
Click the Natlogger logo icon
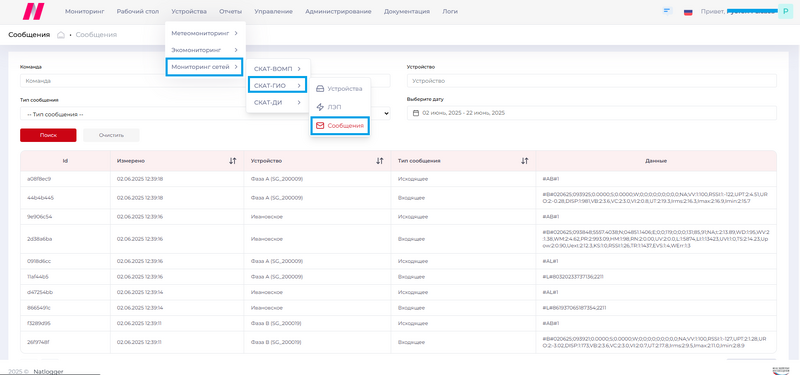tap(34, 11)
